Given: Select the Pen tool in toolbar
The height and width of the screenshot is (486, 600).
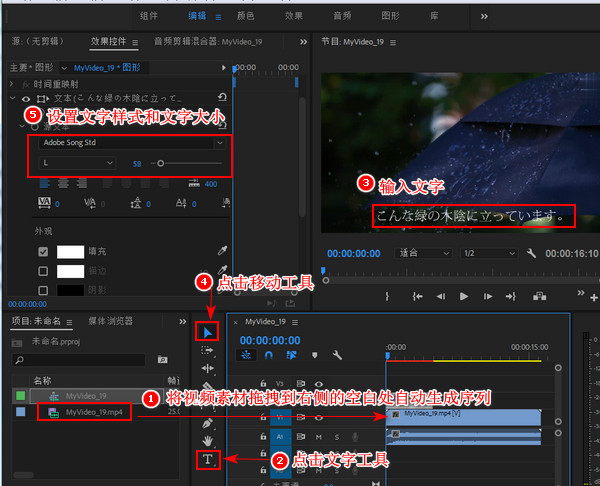Looking at the screenshot, I should (207, 424).
